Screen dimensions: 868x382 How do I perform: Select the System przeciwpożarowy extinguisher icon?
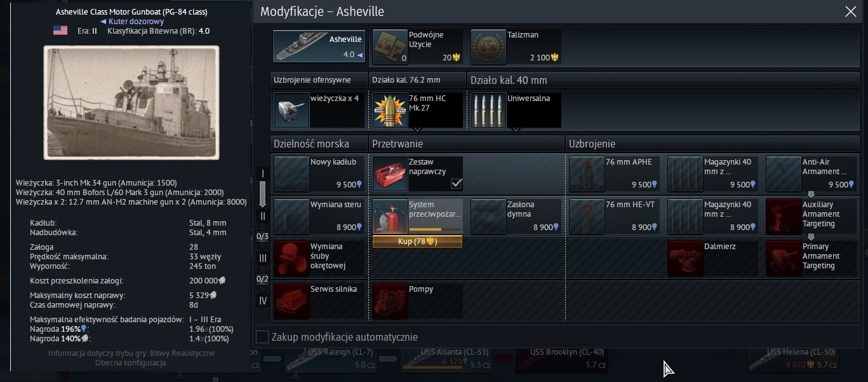pyautogui.click(x=390, y=216)
